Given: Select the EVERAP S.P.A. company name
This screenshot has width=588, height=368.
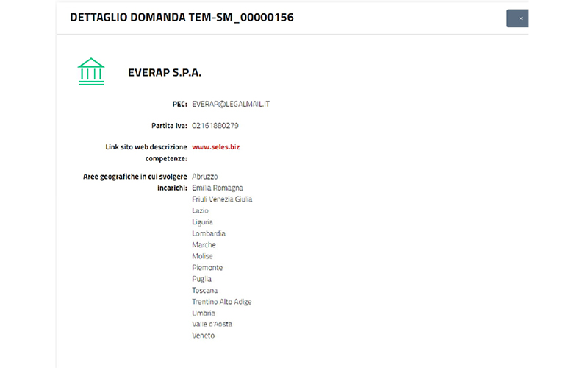Looking at the screenshot, I should point(165,72).
